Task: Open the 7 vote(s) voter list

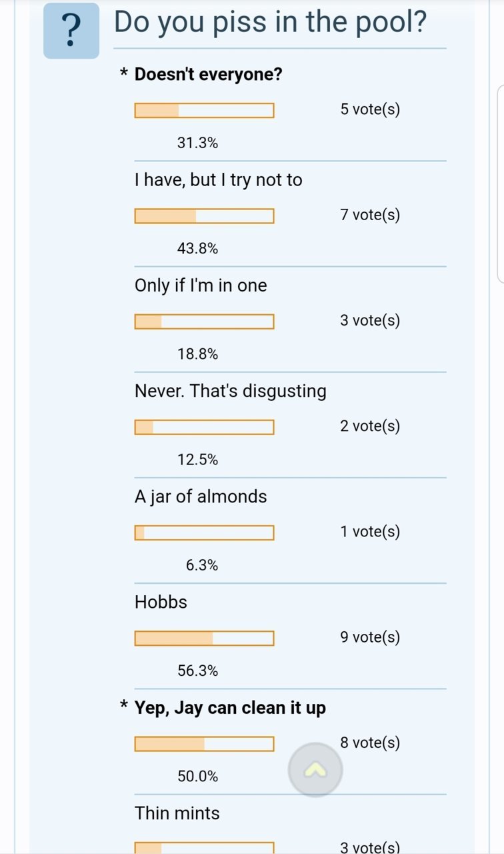Action: (x=370, y=215)
